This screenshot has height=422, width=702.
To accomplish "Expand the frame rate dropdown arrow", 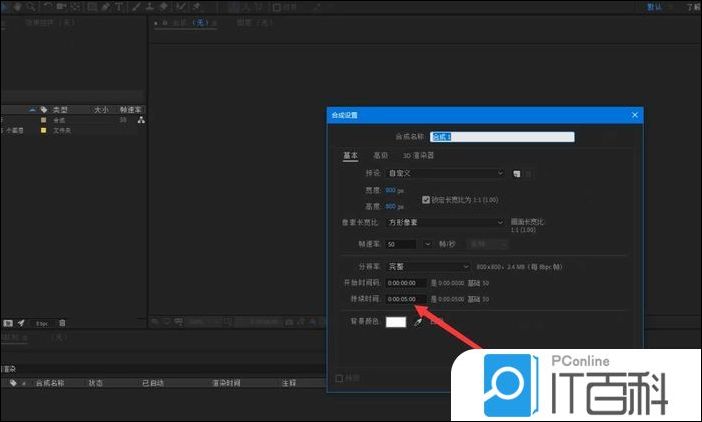I will coord(428,244).
